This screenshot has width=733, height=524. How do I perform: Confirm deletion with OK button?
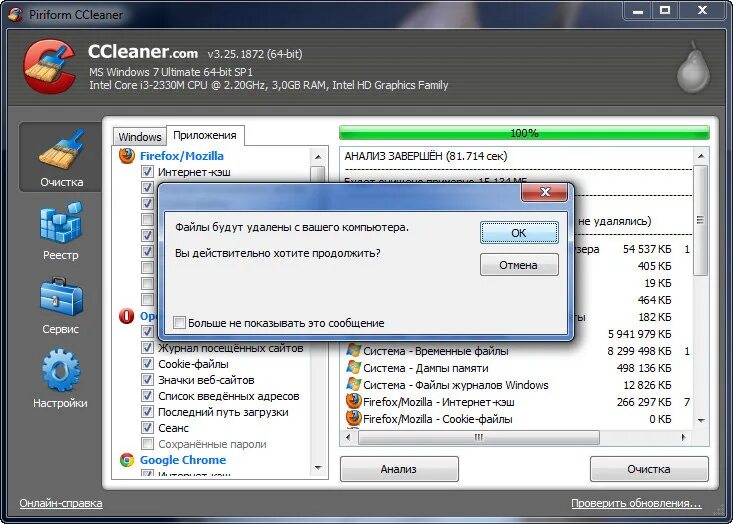pos(519,233)
